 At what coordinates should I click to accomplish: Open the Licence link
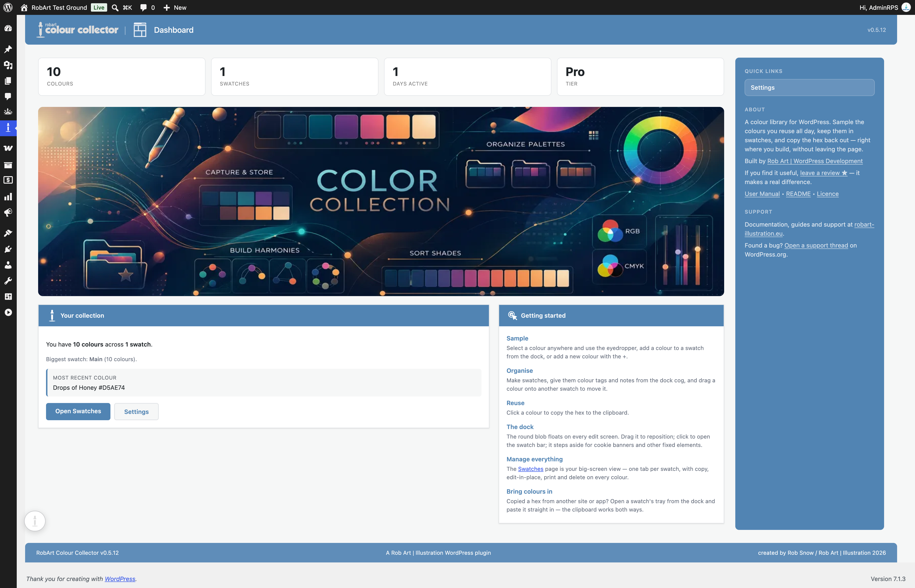point(828,194)
